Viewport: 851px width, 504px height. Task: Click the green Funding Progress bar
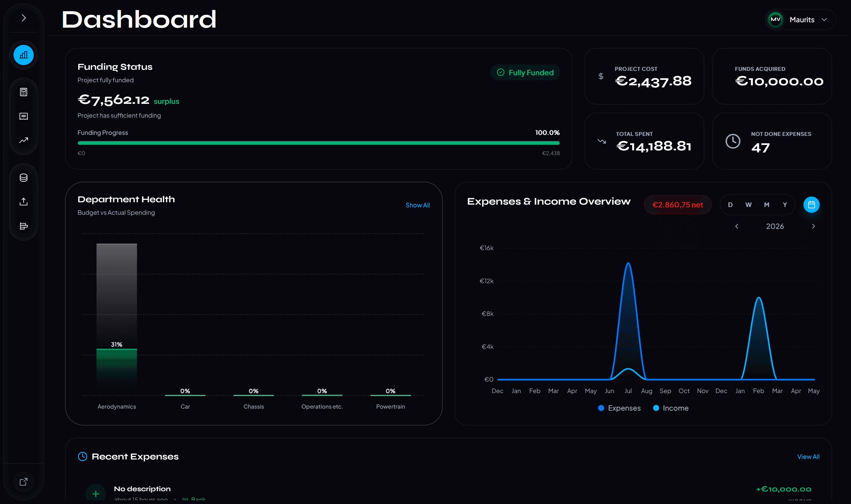[318, 143]
